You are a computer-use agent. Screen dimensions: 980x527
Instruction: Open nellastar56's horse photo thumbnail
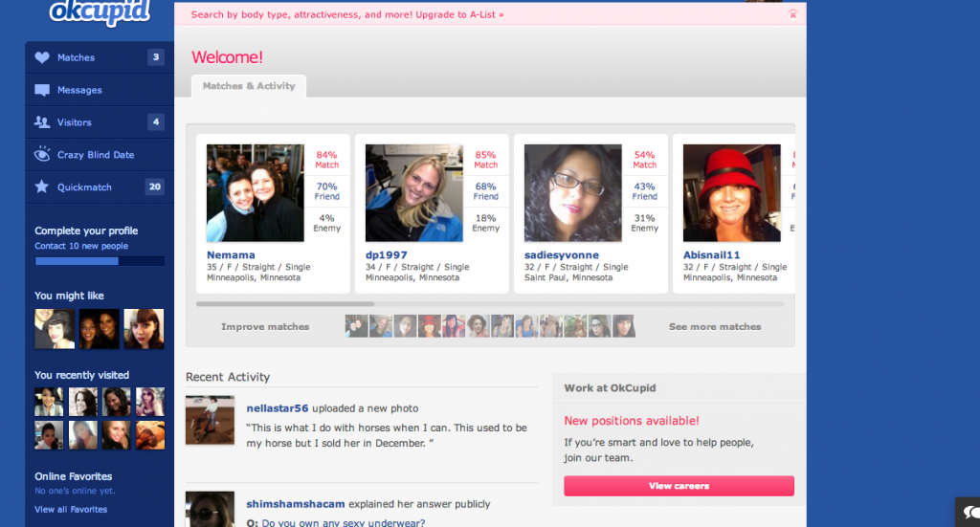point(210,420)
